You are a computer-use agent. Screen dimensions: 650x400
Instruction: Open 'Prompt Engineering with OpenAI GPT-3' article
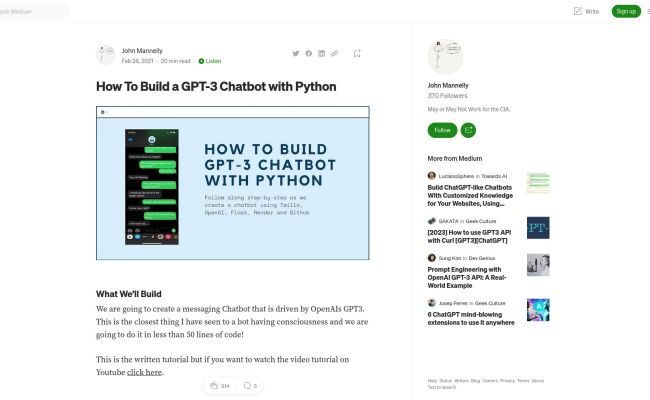[x=467, y=277]
